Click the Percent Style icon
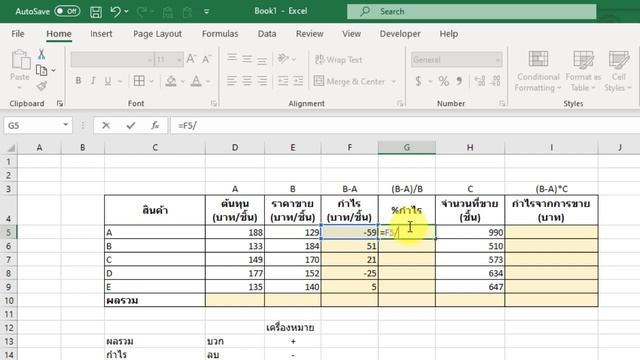The height and width of the screenshot is (360, 640). [x=444, y=81]
